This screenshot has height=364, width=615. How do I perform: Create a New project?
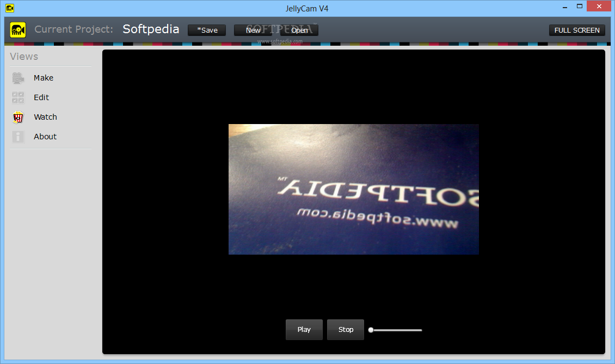253,30
